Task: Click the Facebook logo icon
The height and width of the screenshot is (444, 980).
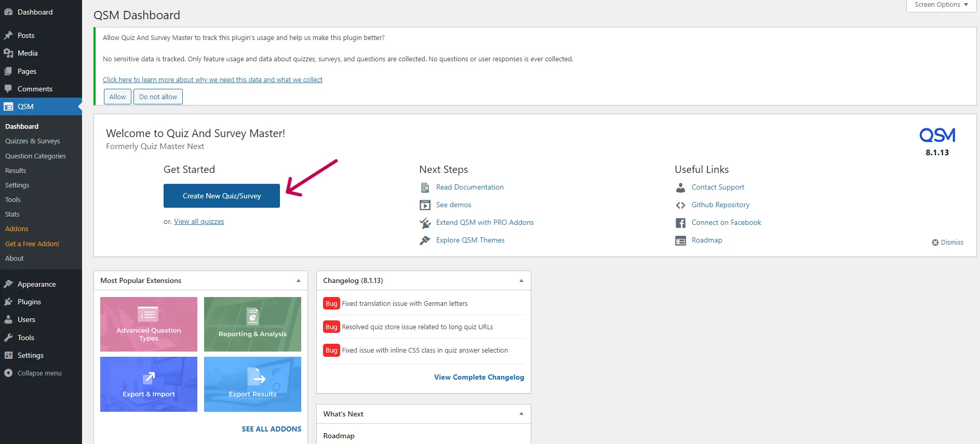Action: click(x=680, y=223)
